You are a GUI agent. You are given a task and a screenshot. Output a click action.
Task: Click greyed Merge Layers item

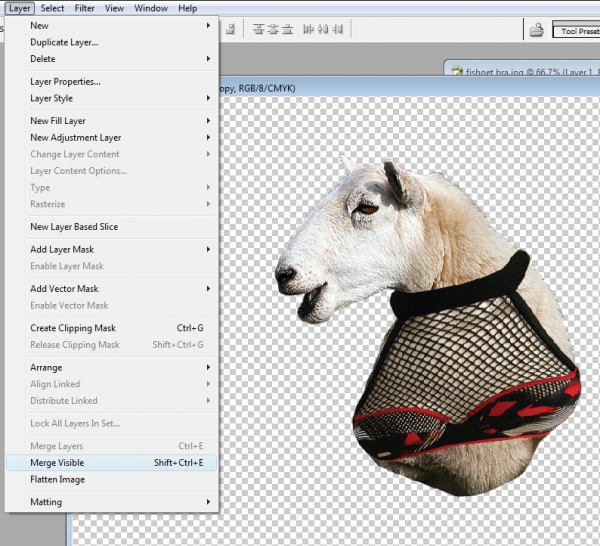[112, 446]
